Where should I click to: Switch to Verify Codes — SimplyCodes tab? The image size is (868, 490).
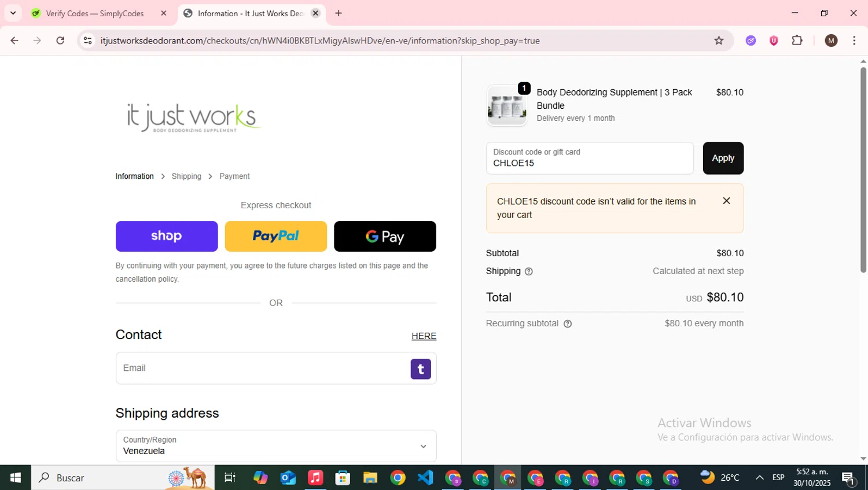[x=95, y=13]
